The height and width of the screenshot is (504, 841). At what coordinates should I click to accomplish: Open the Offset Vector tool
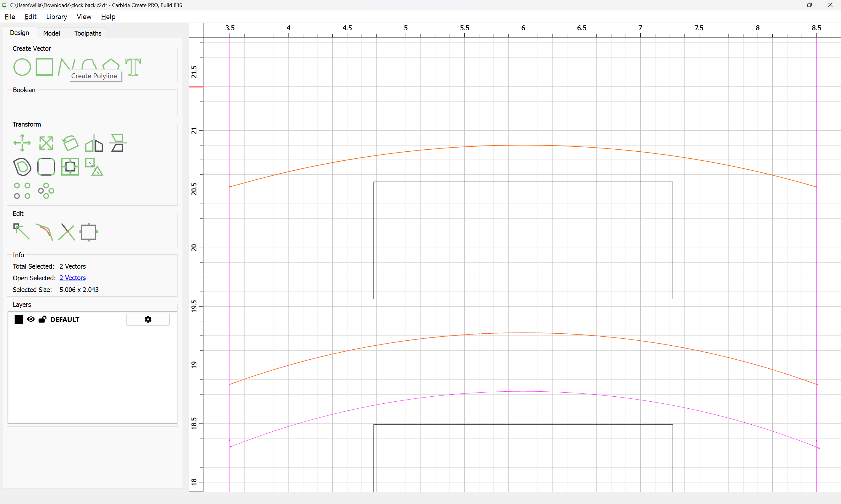click(22, 167)
